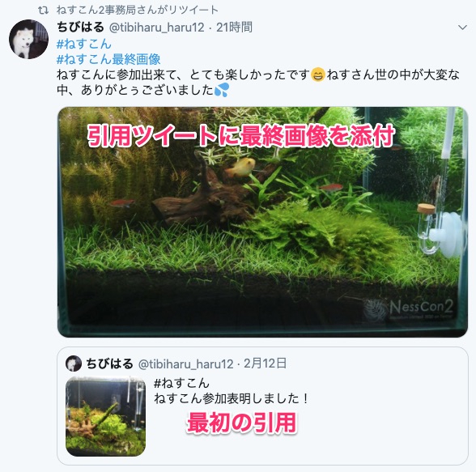
Task: Click the main tweet body text
Action: pyautogui.click(x=258, y=83)
